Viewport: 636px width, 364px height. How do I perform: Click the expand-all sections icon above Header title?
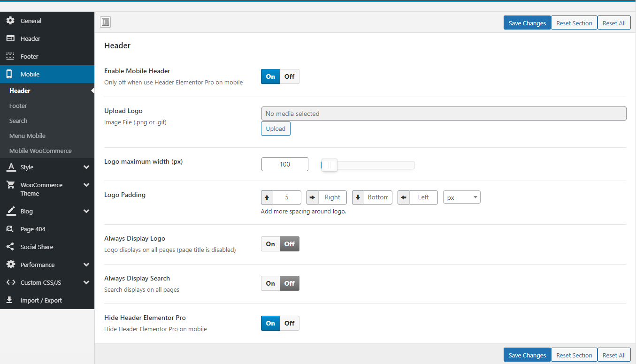pyautogui.click(x=105, y=22)
